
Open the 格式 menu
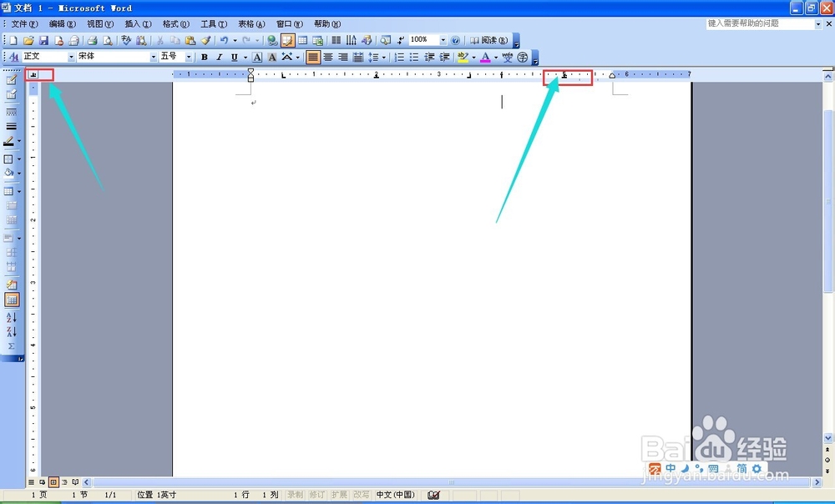[x=175, y=24]
